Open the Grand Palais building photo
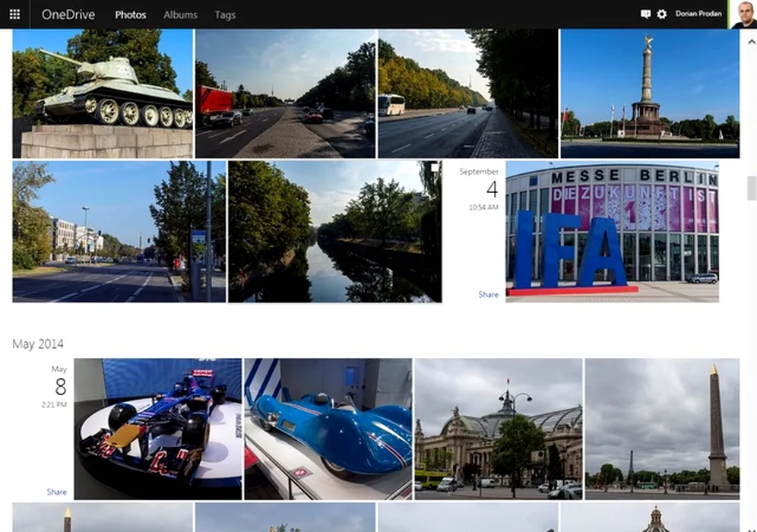The width and height of the screenshot is (757, 532). [x=499, y=429]
